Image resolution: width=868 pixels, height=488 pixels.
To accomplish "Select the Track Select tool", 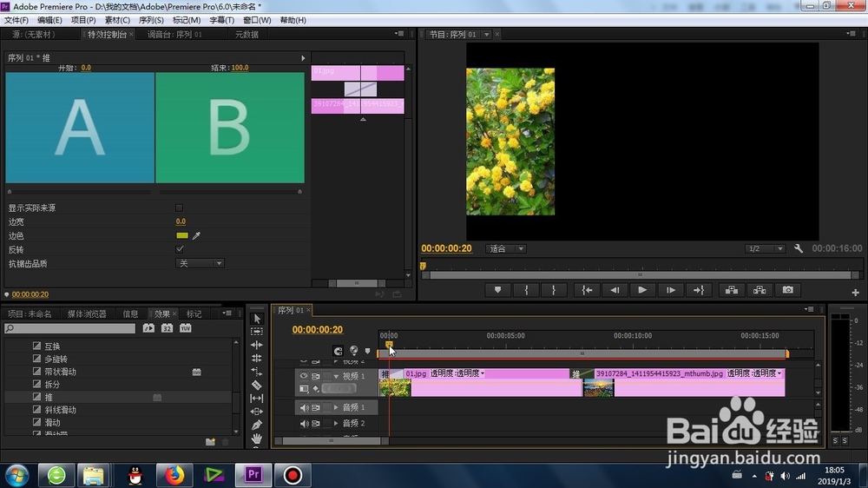I will click(x=257, y=331).
